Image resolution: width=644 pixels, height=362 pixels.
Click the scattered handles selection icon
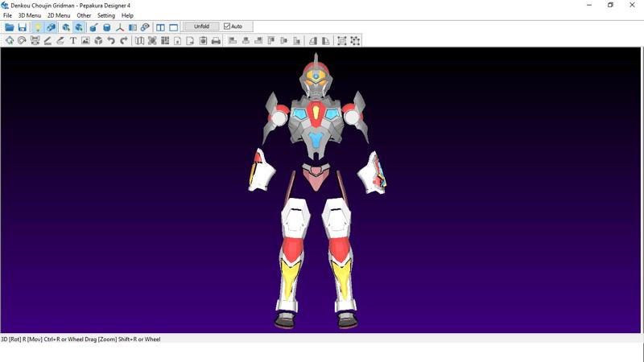click(355, 40)
